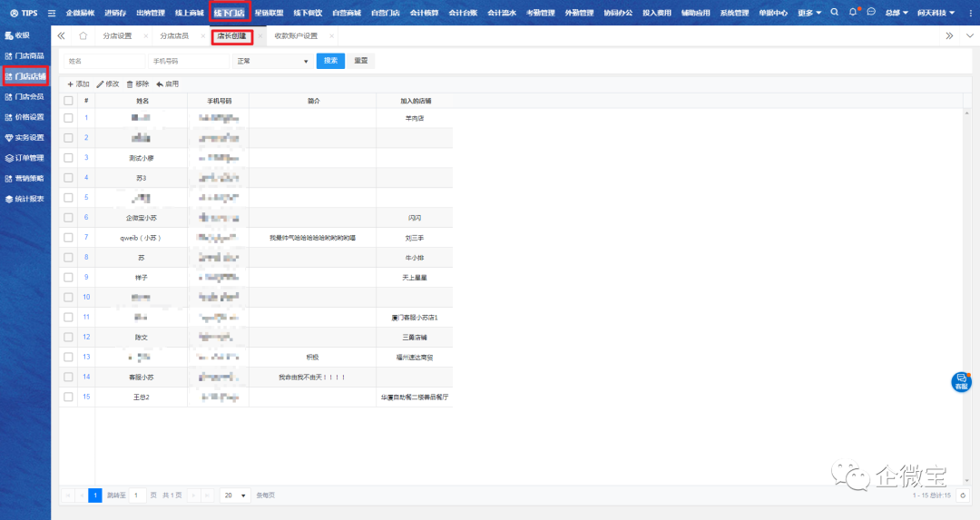Expand the 更多 menu dropdown

(x=809, y=13)
